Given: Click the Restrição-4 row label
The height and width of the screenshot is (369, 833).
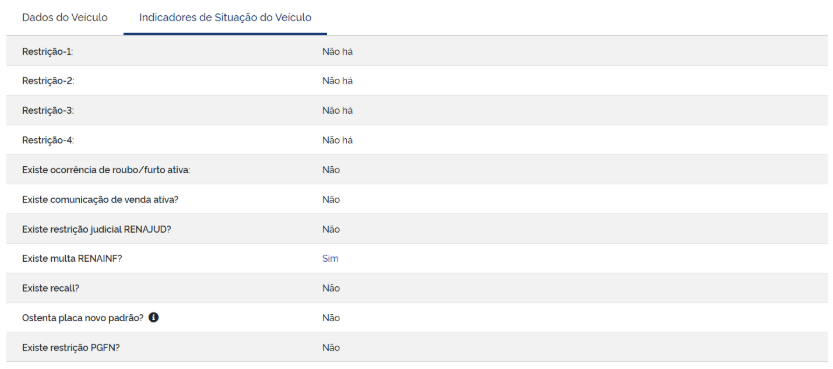Looking at the screenshot, I should click(x=48, y=141).
